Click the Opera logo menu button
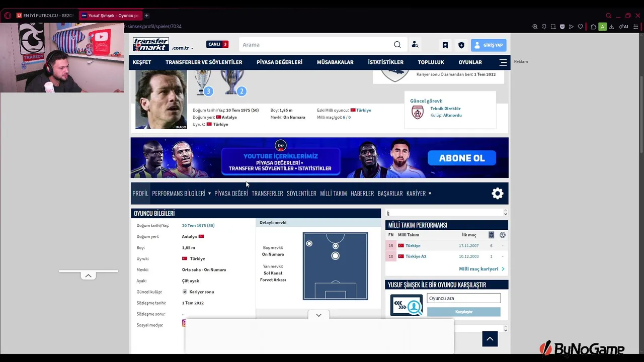 click(7, 16)
